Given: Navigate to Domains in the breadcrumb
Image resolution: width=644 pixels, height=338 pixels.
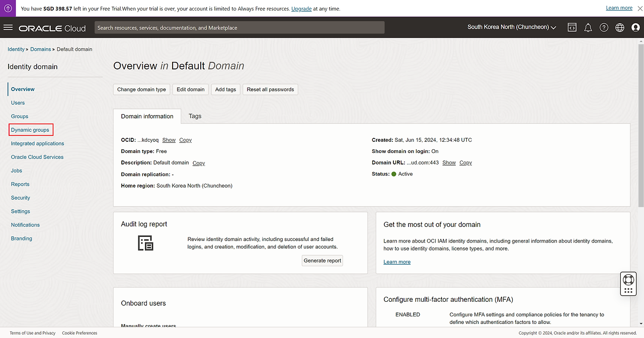Looking at the screenshot, I should 40,49.
